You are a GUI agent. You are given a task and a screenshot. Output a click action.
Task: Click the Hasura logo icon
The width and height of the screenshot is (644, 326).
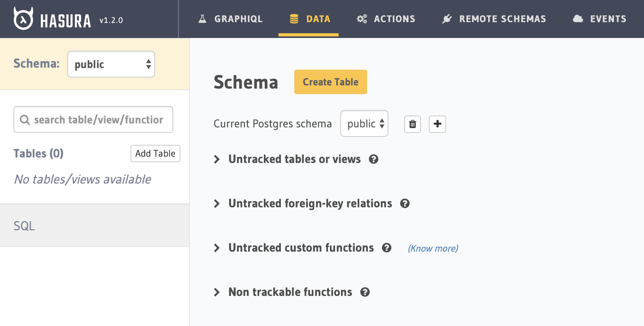tap(23, 19)
